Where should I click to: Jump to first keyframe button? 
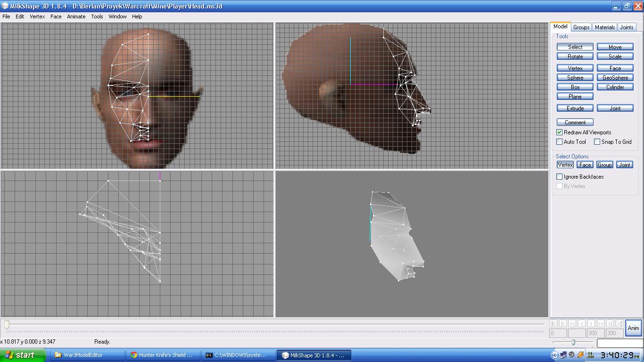553,323
